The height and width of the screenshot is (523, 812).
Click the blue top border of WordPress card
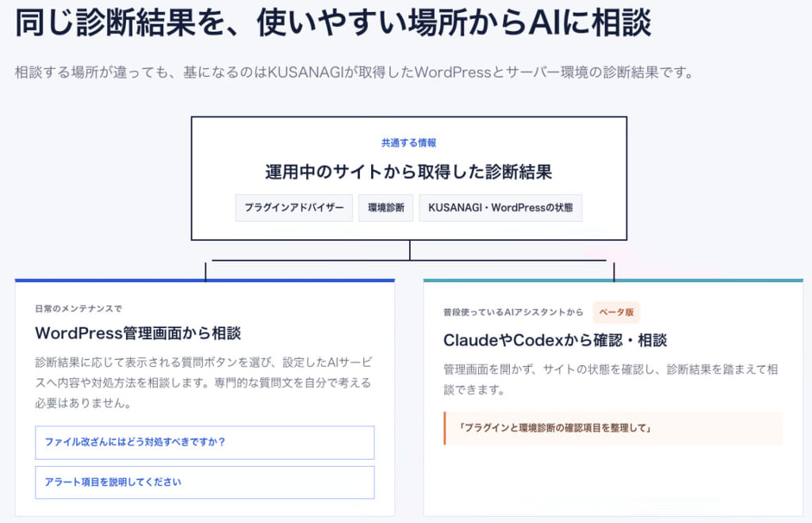point(205,281)
